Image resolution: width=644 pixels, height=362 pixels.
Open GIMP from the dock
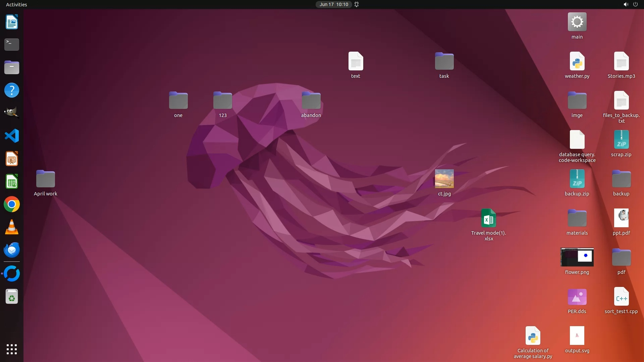12,113
